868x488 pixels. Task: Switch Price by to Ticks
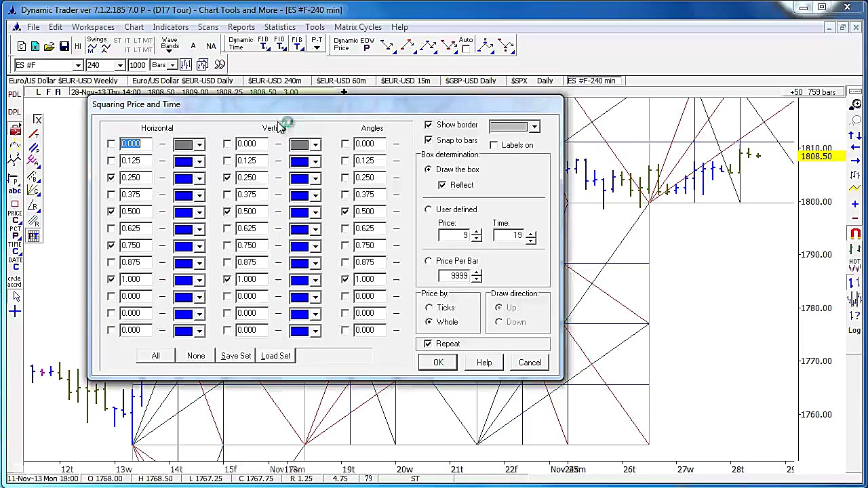click(x=429, y=307)
